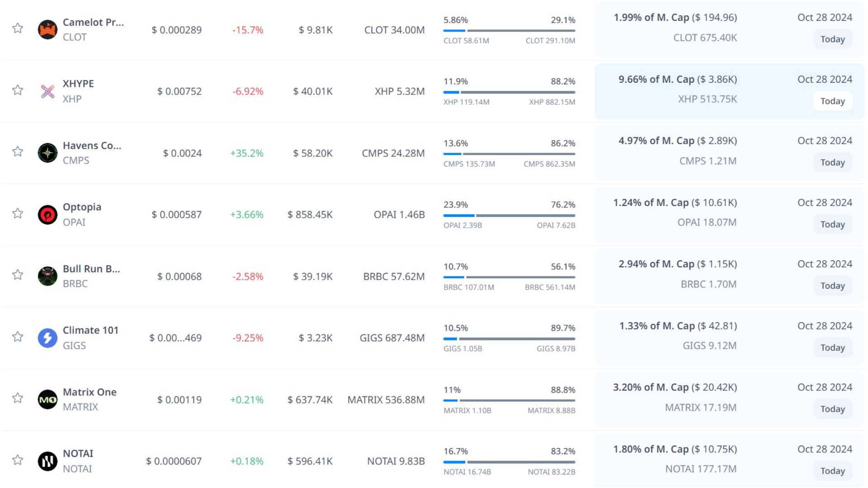The width and height of the screenshot is (868, 488).
Task: Click the NOTAI black N logo
Action: [x=47, y=461]
